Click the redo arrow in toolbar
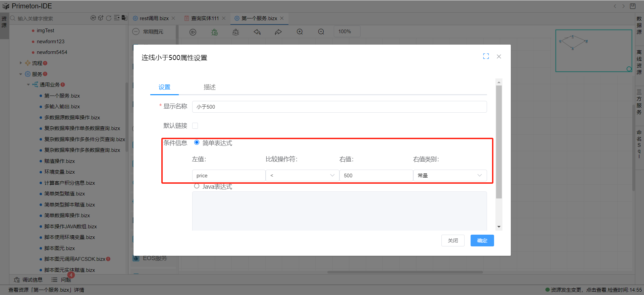Screen dimensions: 644x295 [278, 32]
